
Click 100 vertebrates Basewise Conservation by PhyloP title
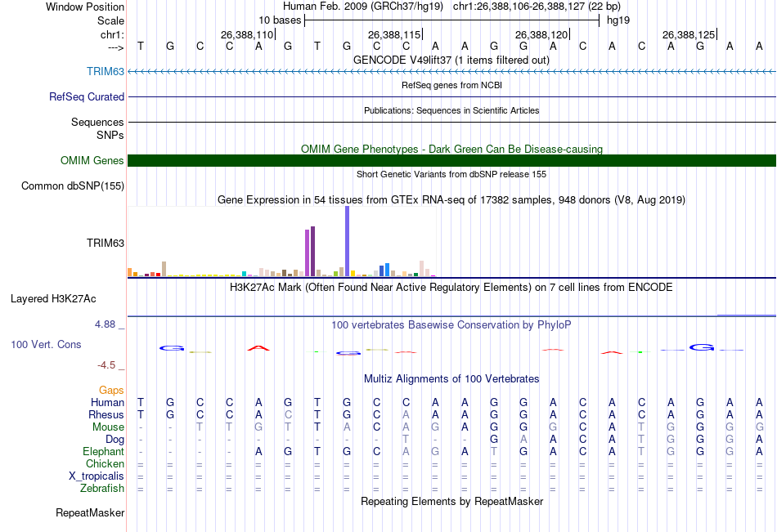click(451, 325)
